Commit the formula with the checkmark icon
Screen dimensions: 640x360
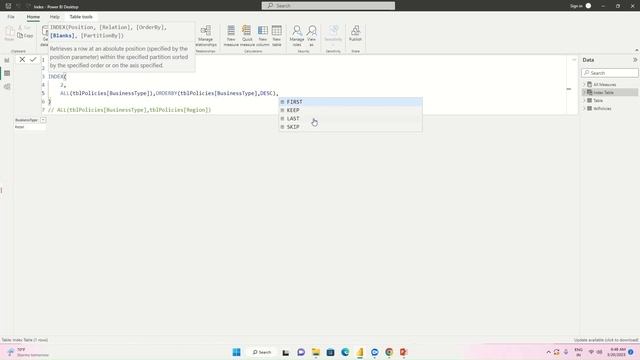coord(33,60)
